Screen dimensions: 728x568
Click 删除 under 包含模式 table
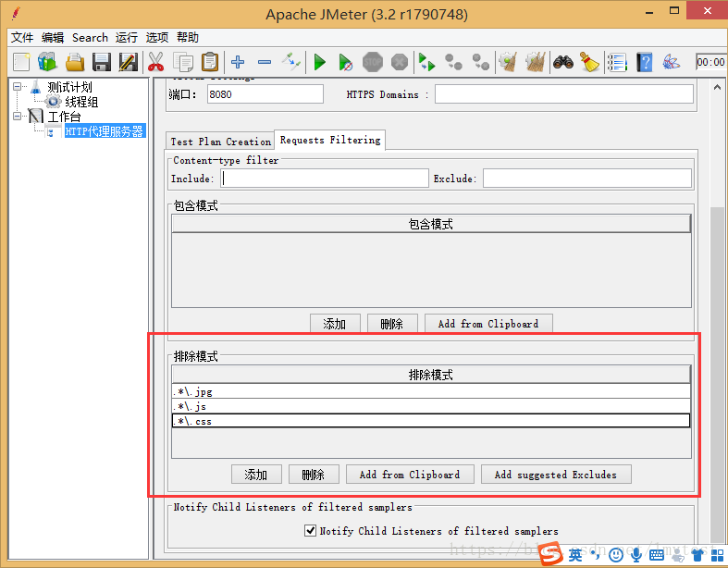coord(392,324)
